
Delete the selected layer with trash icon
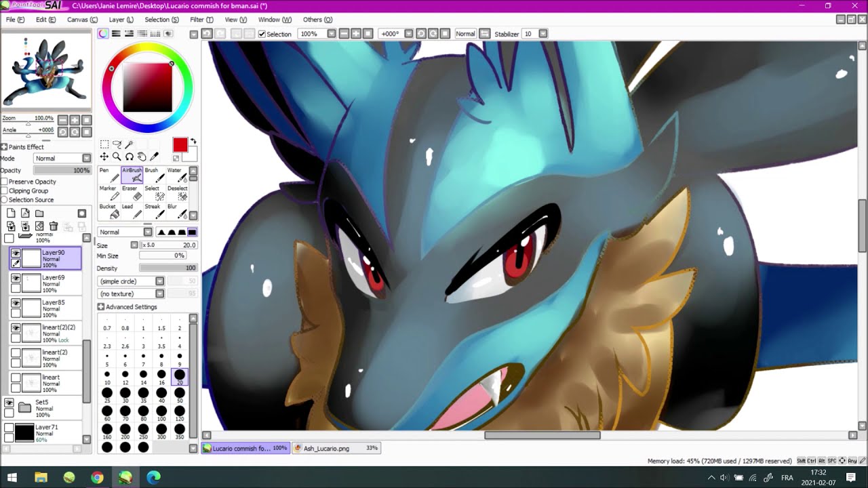pos(54,226)
